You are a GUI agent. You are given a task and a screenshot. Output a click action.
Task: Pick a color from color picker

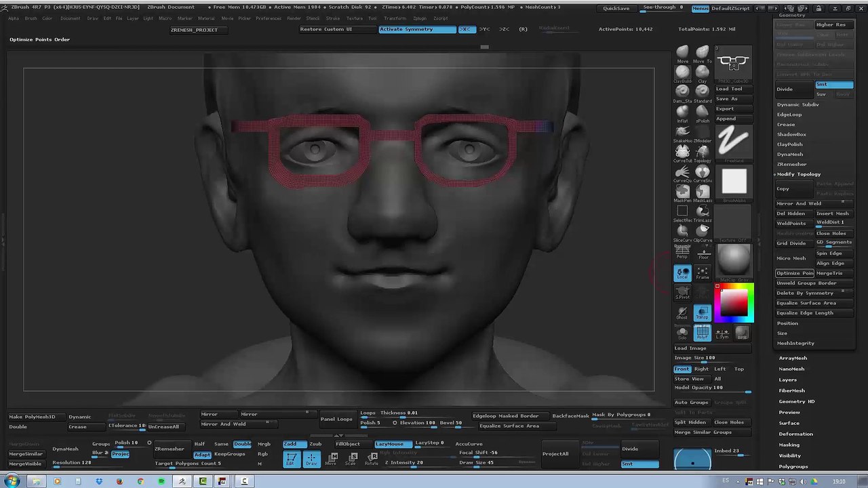[734, 303]
